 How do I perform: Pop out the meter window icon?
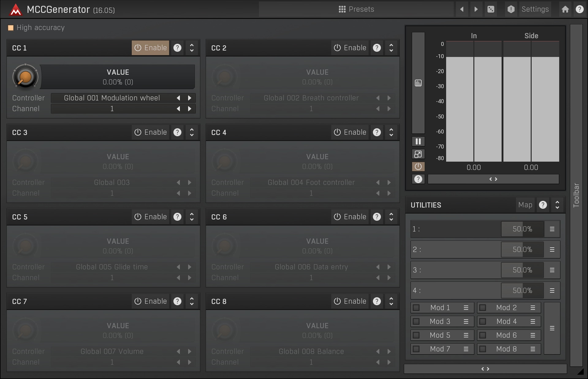point(418,154)
